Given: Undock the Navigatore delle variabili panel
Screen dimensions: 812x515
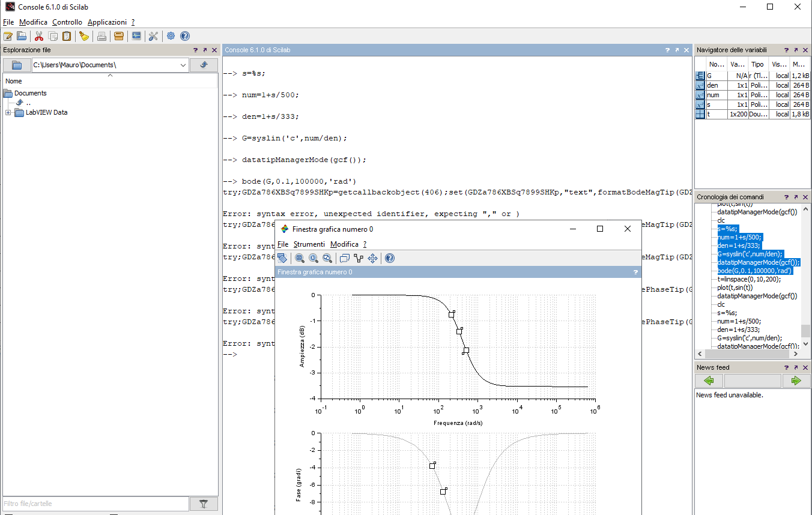Looking at the screenshot, I should (x=796, y=50).
